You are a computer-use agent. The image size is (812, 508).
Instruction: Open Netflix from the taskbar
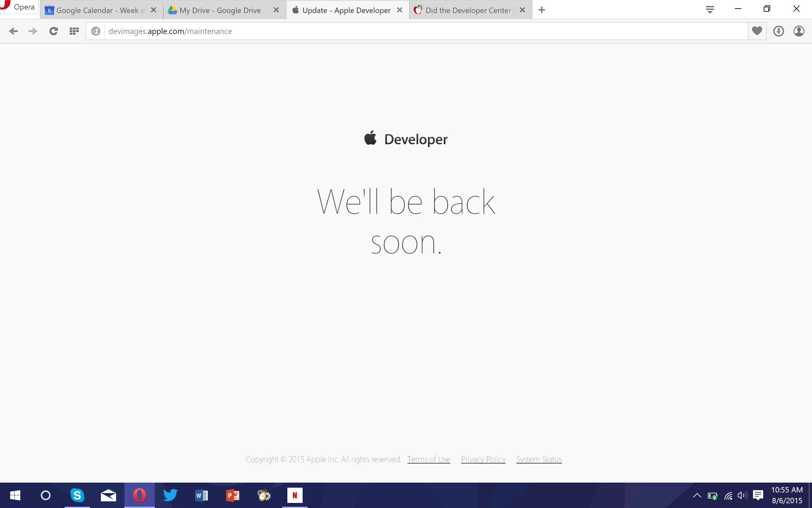[295, 495]
